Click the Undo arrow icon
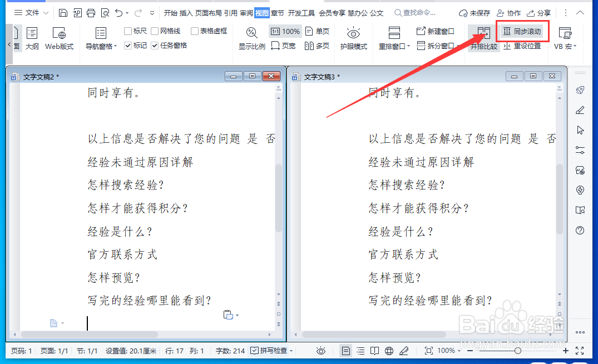 [x=119, y=13]
